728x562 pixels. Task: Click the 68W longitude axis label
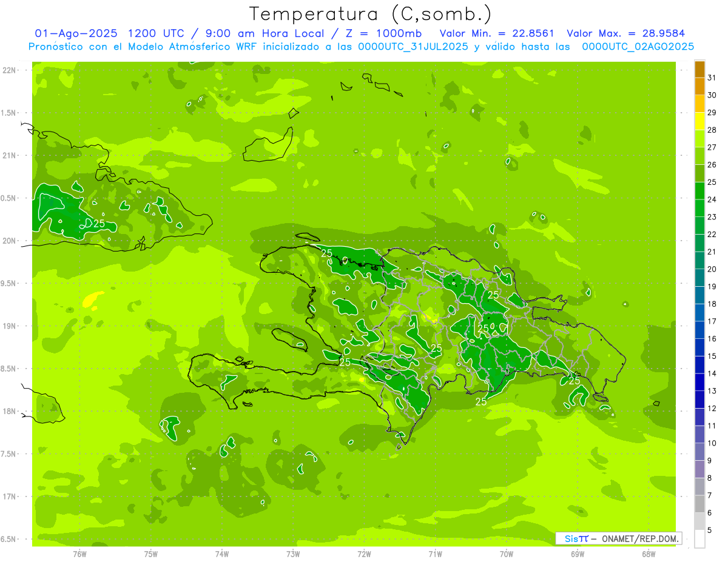tap(649, 553)
